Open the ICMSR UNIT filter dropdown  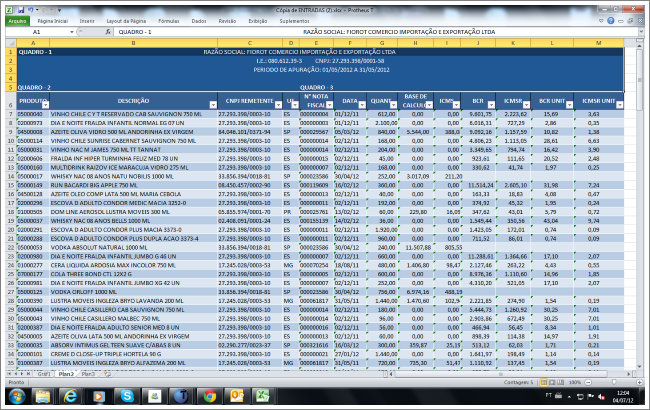tap(619, 105)
